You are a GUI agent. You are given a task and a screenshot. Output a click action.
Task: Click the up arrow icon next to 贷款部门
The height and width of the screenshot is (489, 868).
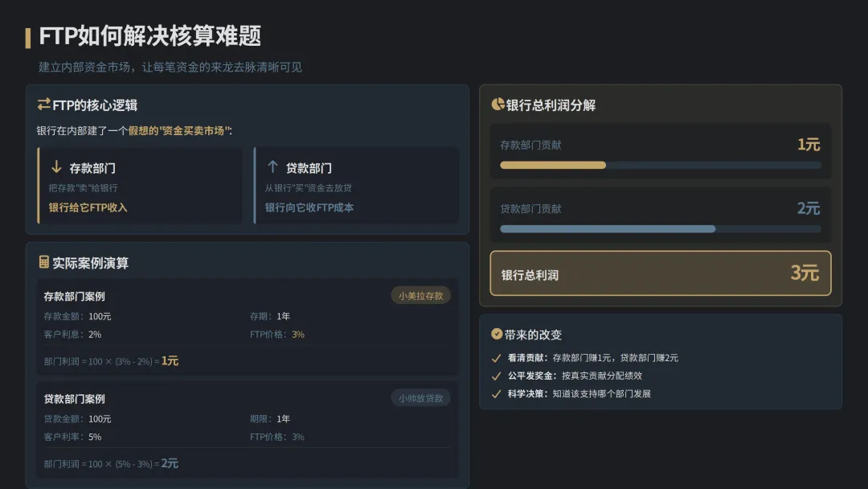click(x=272, y=166)
